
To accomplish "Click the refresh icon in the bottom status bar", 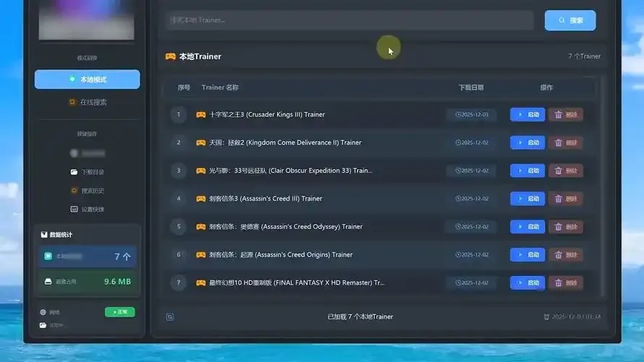I will (170, 317).
